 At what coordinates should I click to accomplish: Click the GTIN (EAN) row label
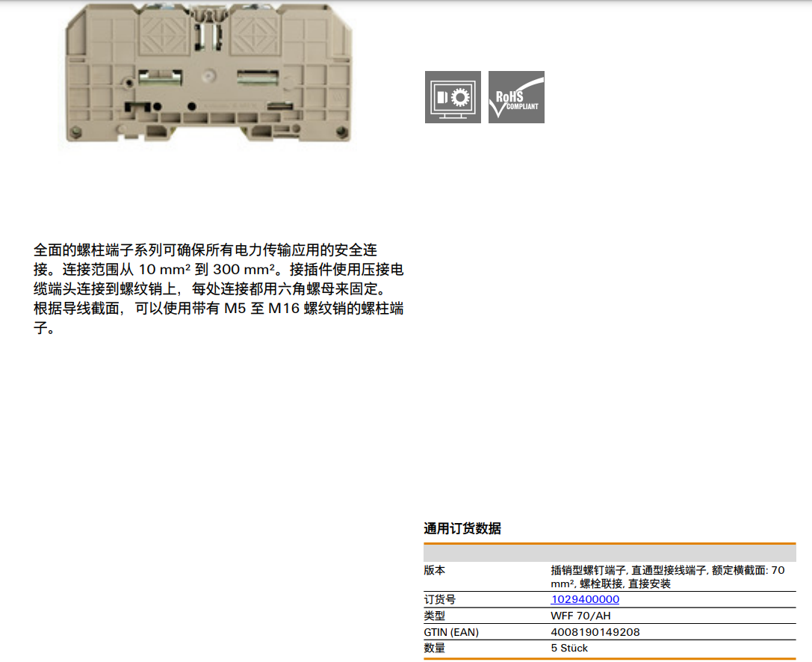pyautogui.click(x=451, y=632)
